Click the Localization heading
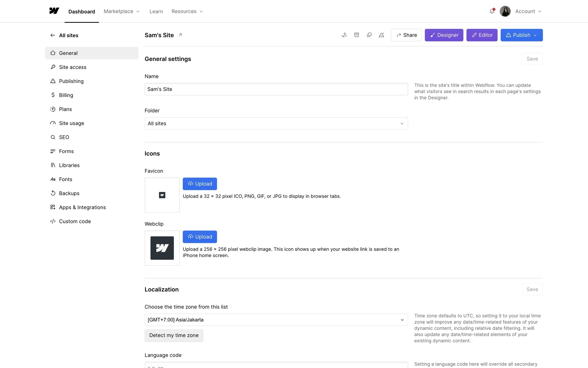This screenshot has height=368, width=588. click(x=162, y=289)
